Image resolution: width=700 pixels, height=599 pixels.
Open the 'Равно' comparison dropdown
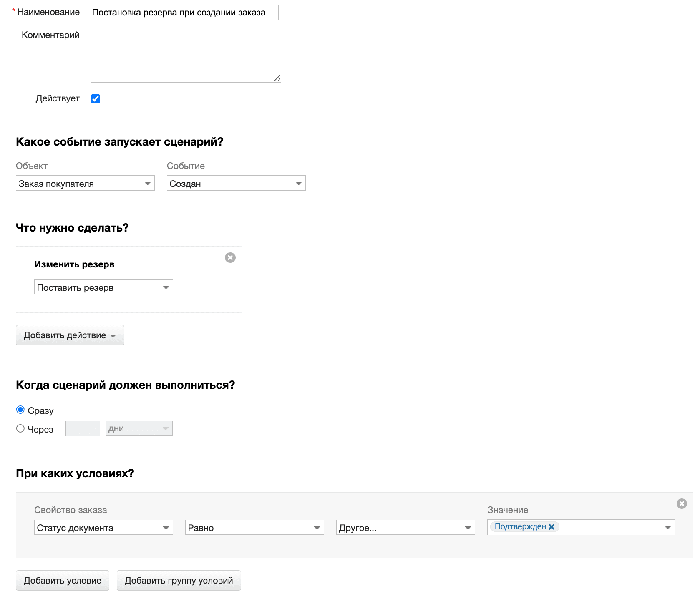254,528
